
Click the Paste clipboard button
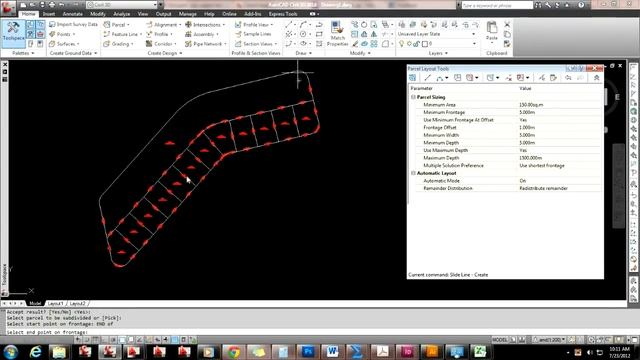pyautogui.click(x=492, y=32)
